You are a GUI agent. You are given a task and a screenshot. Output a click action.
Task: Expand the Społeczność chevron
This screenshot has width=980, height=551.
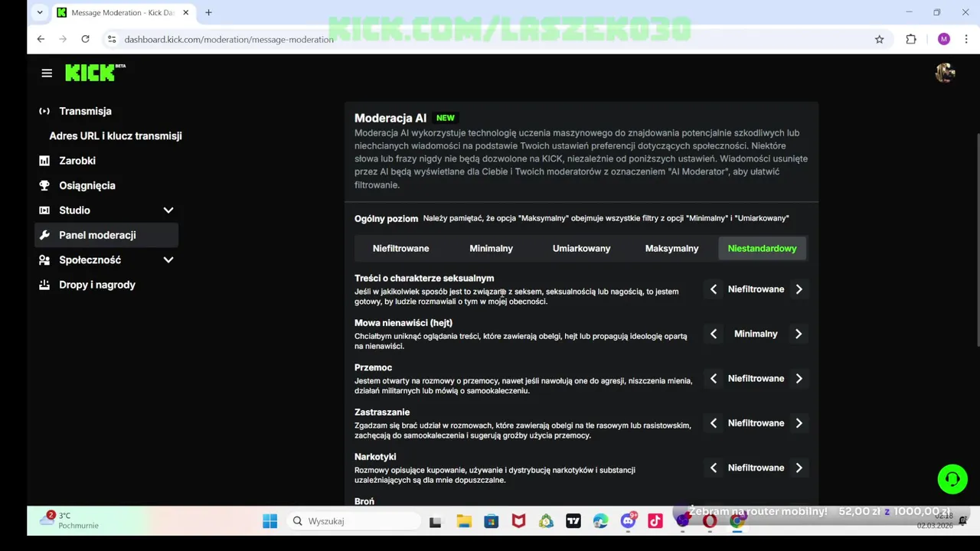(x=168, y=259)
